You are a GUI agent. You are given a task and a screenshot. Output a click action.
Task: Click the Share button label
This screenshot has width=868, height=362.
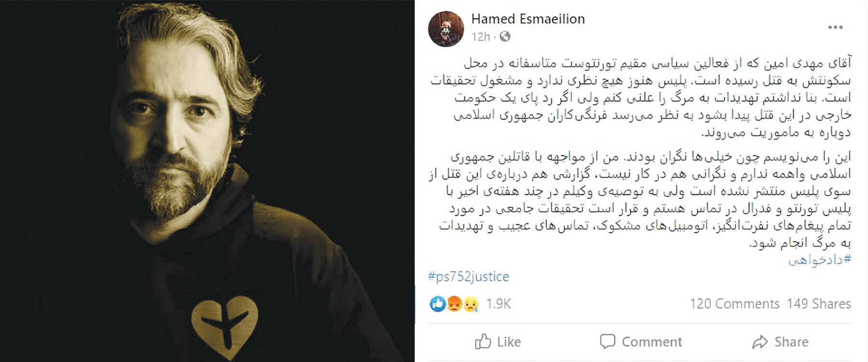[x=791, y=342]
